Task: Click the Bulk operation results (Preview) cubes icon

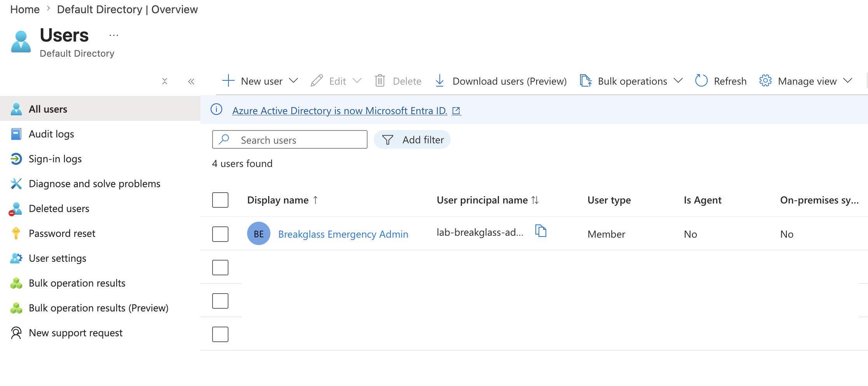Action: click(16, 308)
